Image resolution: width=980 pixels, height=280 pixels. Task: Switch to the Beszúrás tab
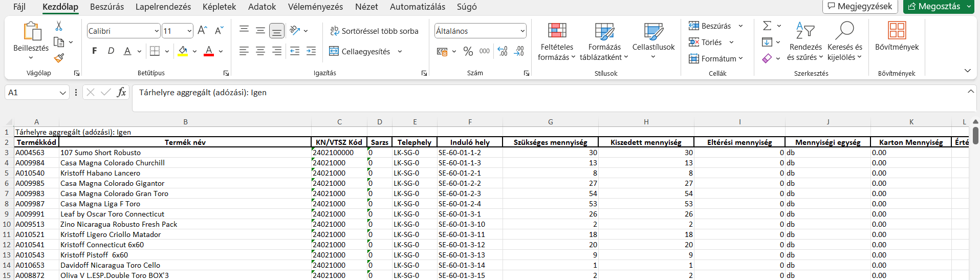[107, 7]
